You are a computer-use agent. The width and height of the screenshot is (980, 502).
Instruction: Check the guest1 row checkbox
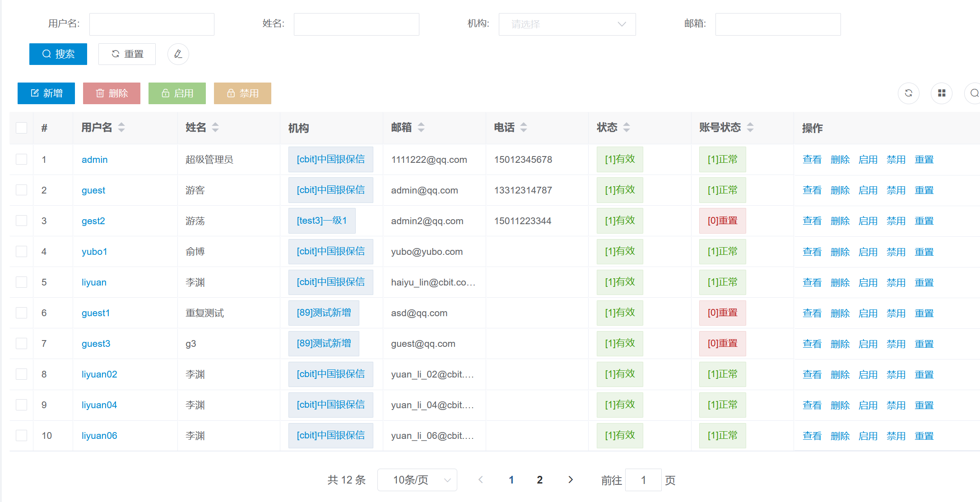coord(21,313)
